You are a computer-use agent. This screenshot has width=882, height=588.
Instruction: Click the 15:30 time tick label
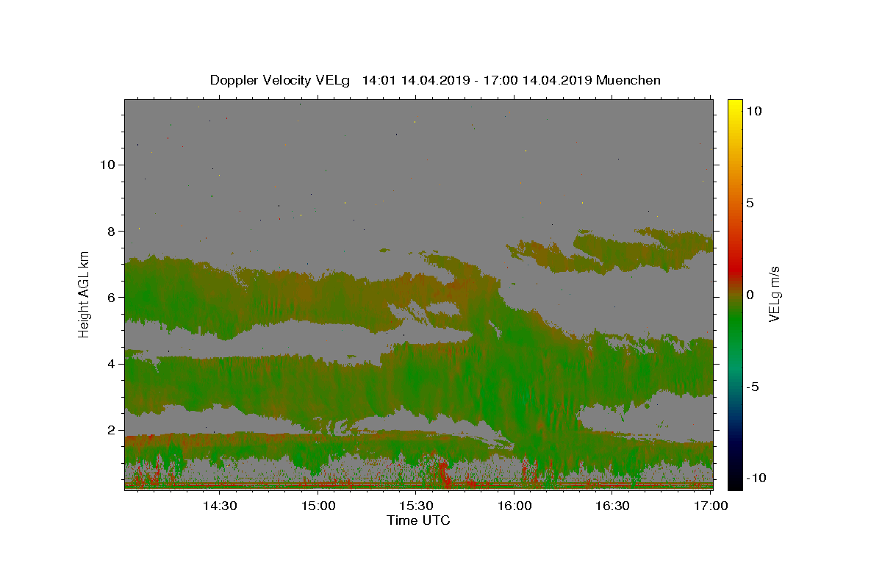click(x=417, y=506)
